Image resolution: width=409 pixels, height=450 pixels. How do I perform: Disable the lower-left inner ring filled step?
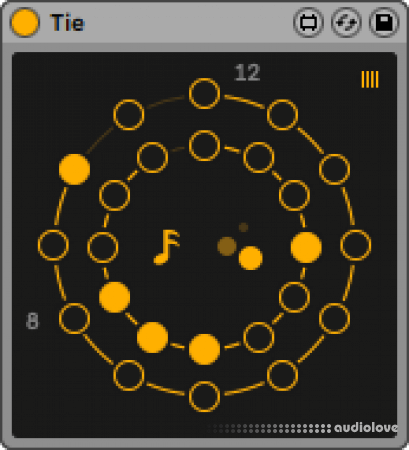(114, 297)
